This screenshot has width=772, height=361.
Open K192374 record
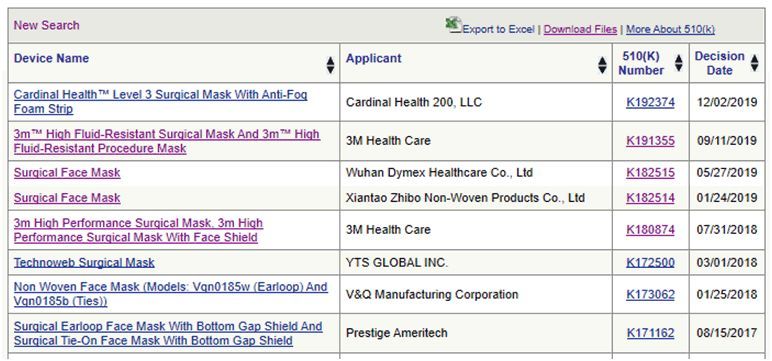(x=650, y=102)
